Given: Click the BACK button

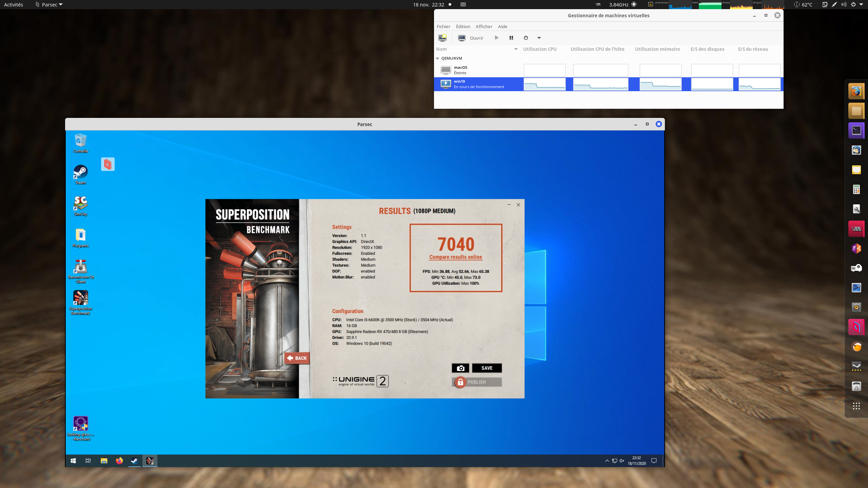Looking at the screenshot, I should (x=297, y=358).
